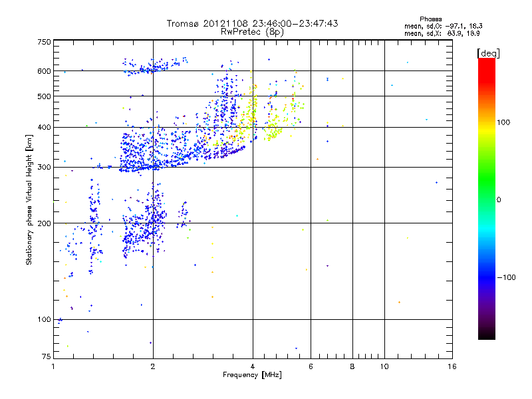Click the y-axis '500' tick label
This screenshot has height=399, width=532.
coord(44,96)
